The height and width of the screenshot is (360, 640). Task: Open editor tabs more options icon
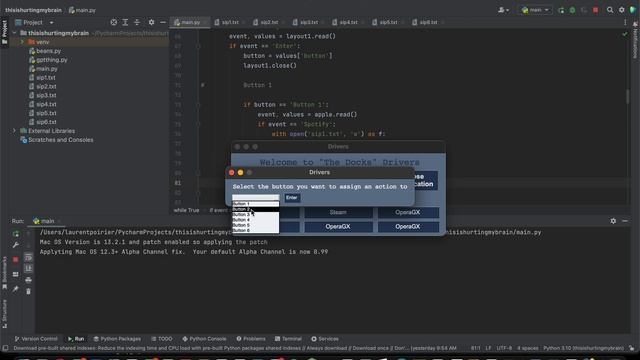point(625,22)
